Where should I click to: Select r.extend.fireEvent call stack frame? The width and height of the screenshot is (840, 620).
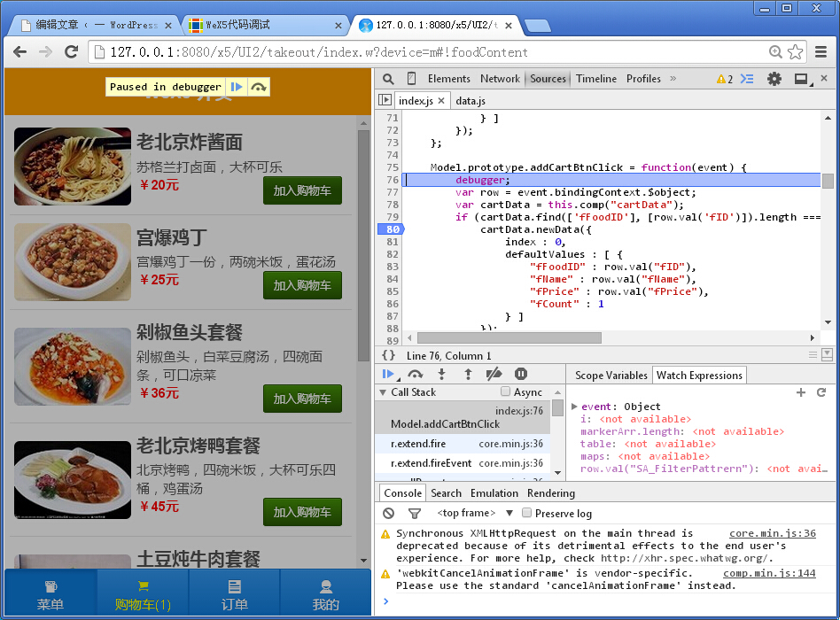[x=463, y=463]
